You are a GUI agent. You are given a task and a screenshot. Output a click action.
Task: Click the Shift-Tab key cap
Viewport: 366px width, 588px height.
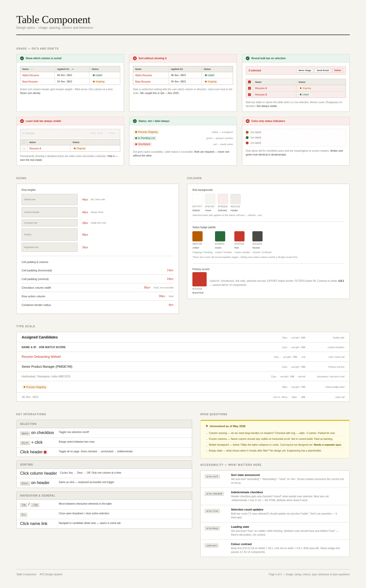(35, 505)
